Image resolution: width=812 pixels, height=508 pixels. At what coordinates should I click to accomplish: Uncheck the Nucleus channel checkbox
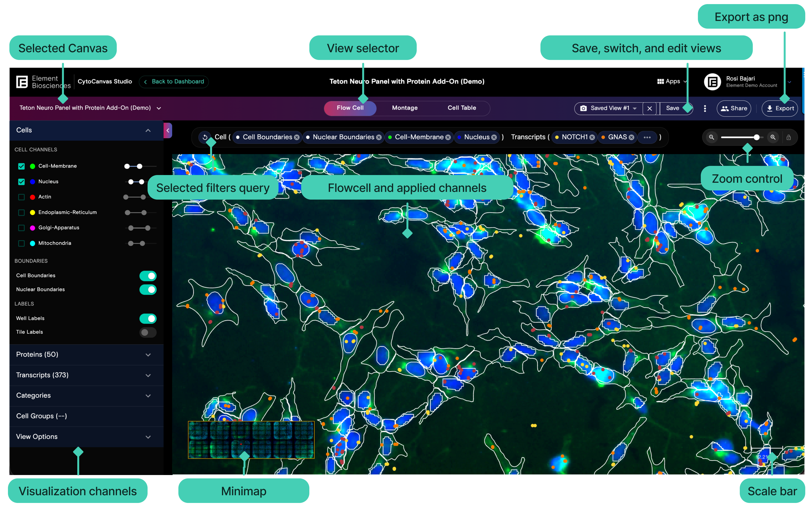coord(21,182)
